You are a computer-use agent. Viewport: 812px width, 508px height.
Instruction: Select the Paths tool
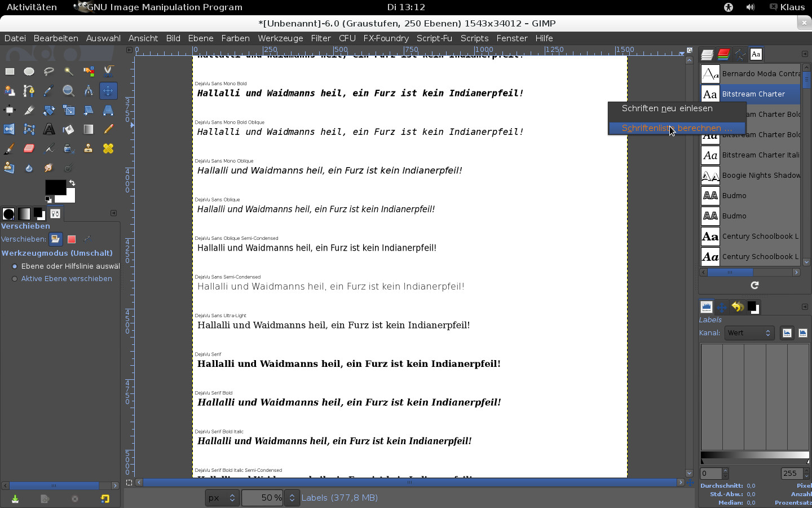click(x=29, y=90)
